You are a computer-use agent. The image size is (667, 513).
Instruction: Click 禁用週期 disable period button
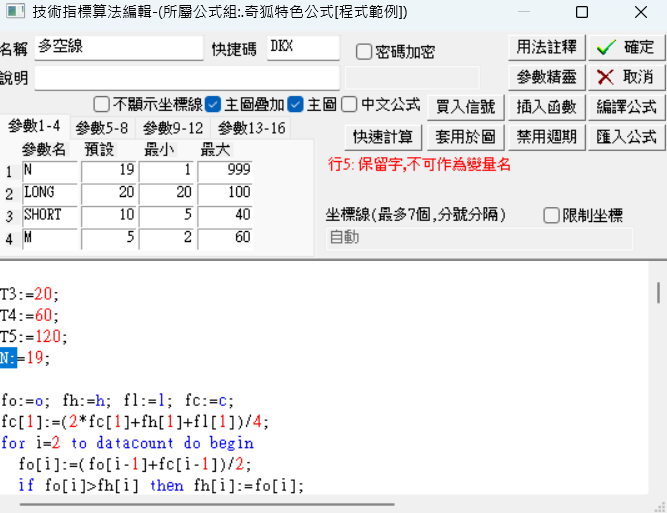click(x=547, y=137)
